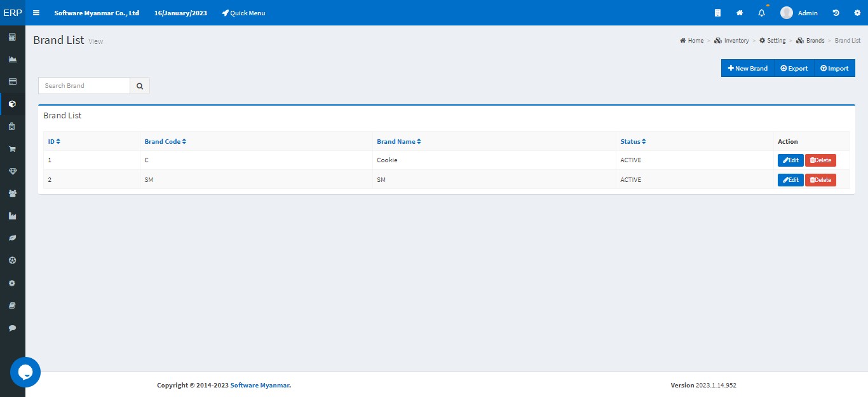
Task: Open the clipboard badge sidebar icon
Action: [x=12, y=127]
